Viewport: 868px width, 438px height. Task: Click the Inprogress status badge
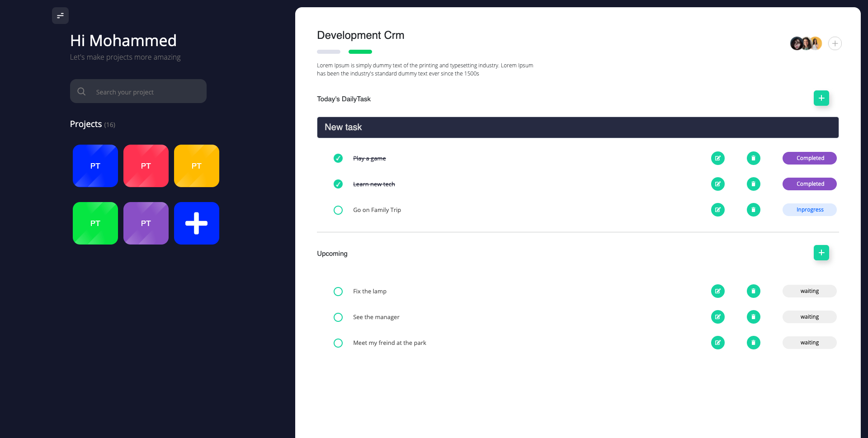809,210
